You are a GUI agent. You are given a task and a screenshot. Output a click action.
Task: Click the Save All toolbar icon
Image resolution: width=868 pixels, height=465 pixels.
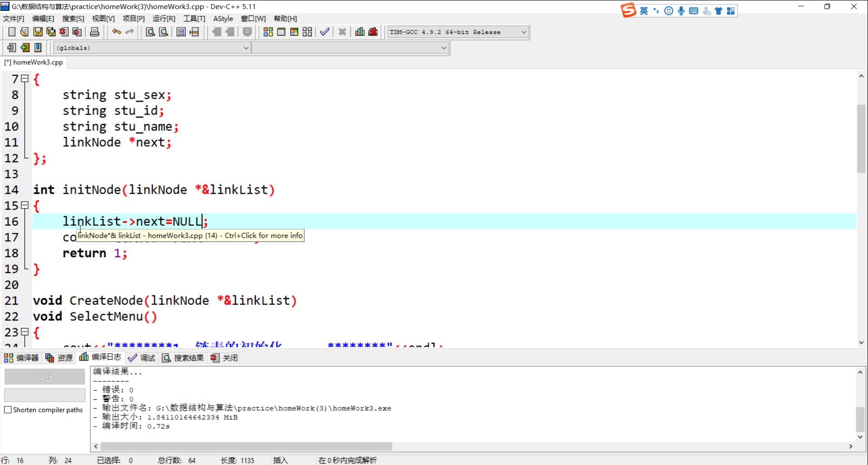click(x=51, y=32)
